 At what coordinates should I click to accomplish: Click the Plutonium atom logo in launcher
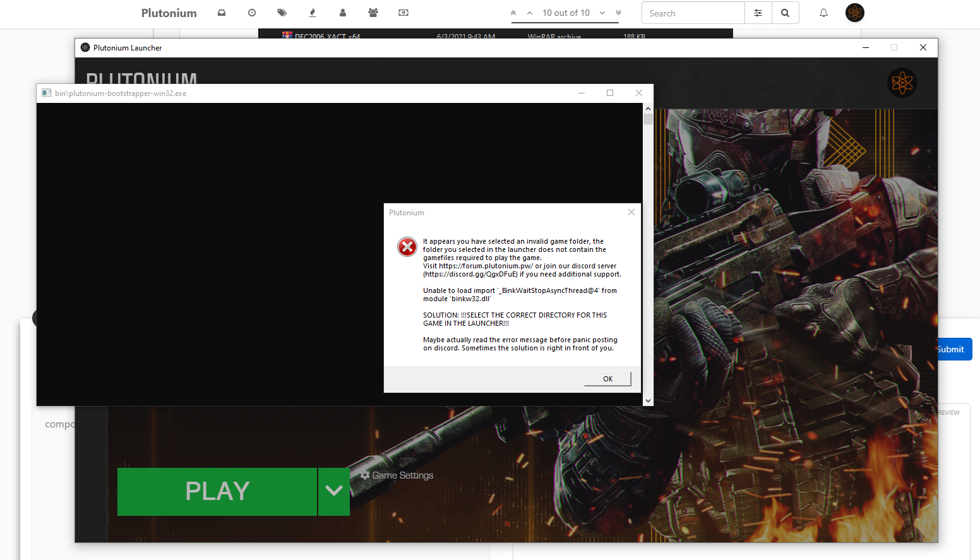click(x=902, y=83)
